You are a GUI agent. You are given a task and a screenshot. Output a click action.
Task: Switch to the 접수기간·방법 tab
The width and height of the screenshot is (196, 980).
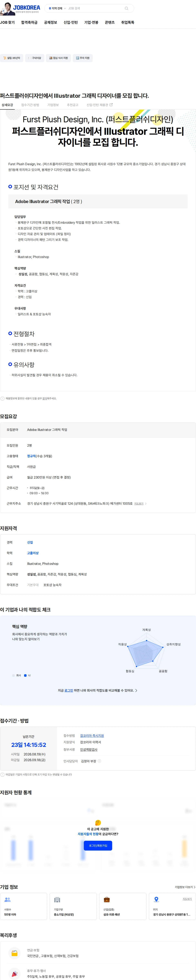30,105
